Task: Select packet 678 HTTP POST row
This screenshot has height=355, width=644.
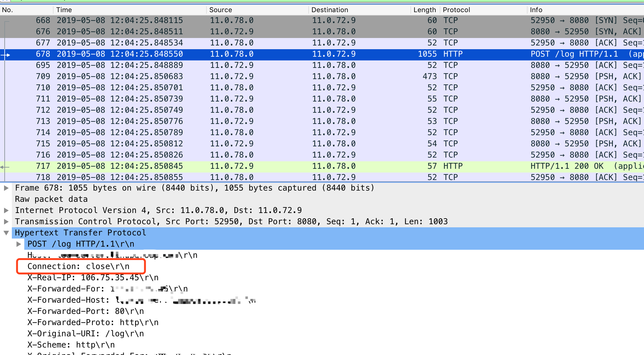Action: coord(322,54)
